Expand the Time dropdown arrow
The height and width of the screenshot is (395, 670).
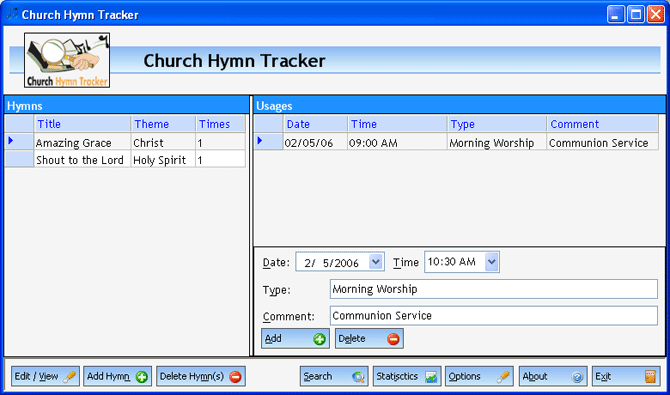point(491,262)
